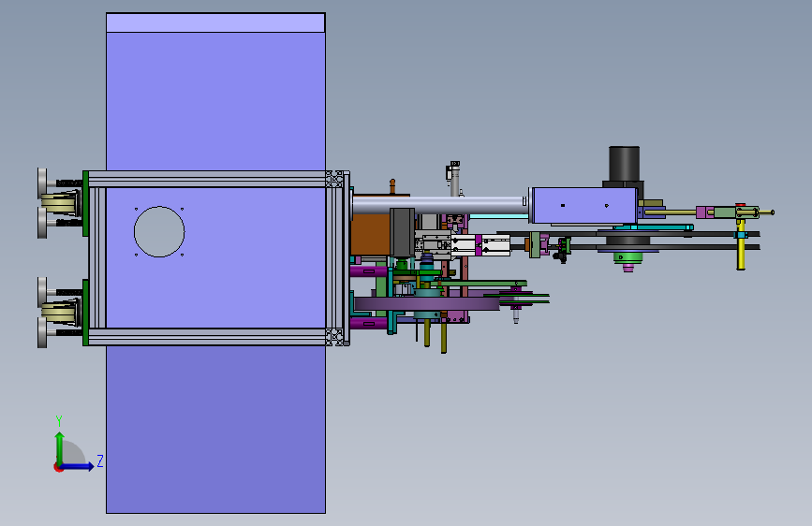Select the circular cutout in the blue panel

pyautogui.click(x=159, y=231)
